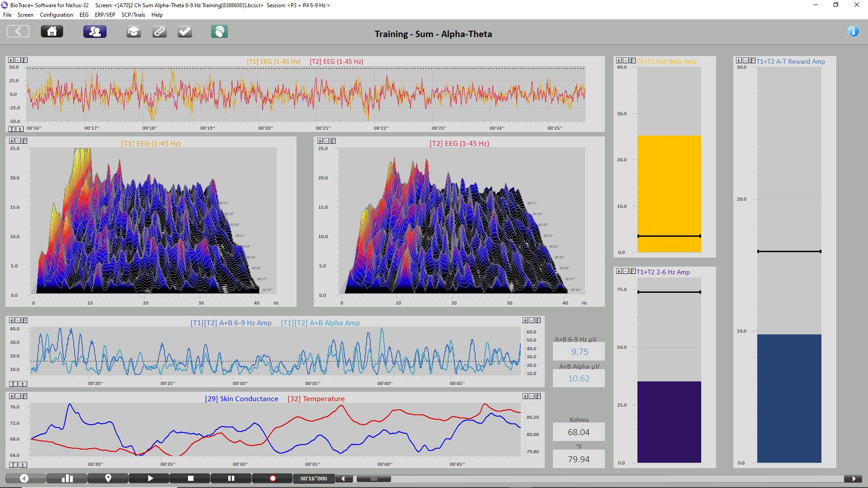Open the Configuration menu
Screen dimensions: 868x488
click(x=56, y=15)
